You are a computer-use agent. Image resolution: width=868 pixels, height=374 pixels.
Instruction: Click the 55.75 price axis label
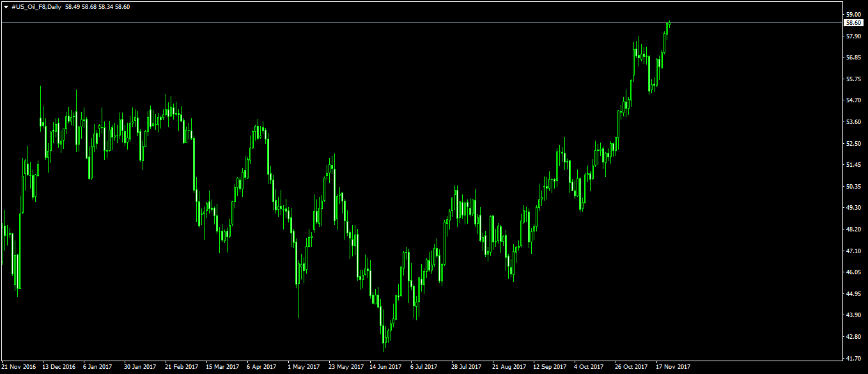[853, 79]
